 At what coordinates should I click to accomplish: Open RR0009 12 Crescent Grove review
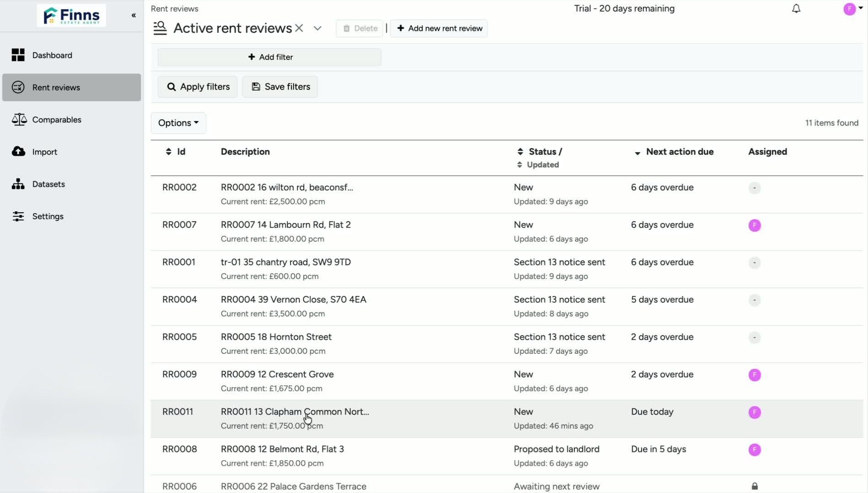point(277,374)
